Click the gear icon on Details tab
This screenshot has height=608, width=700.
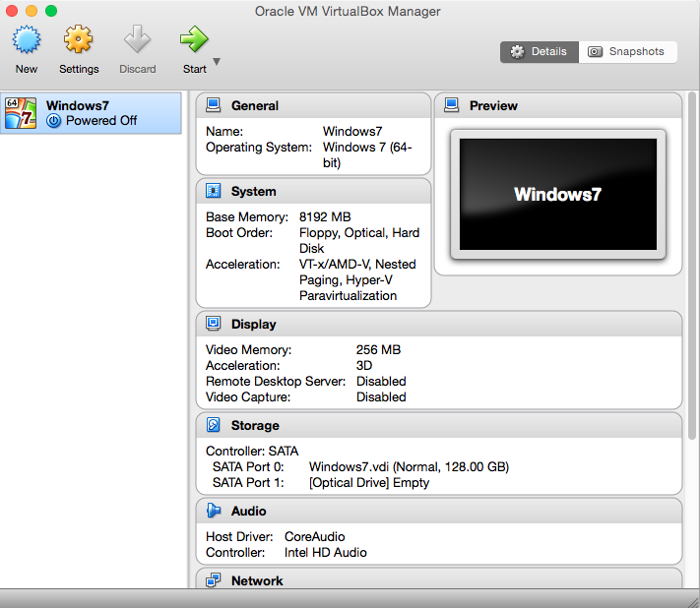pos(518,52)
